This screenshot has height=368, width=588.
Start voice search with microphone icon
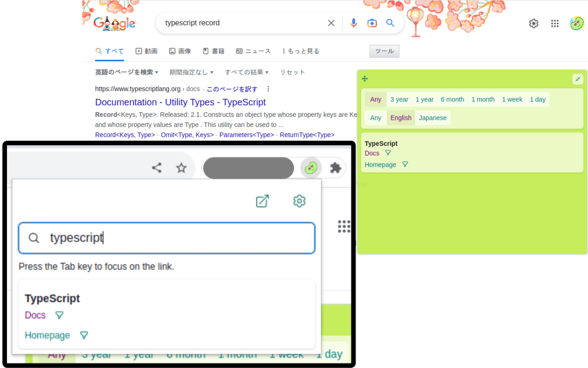coord(354,23)
